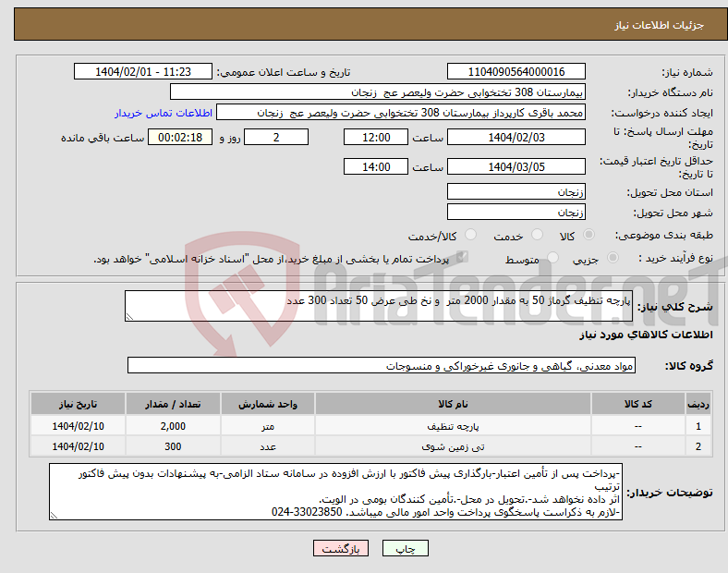Click the تعداد / مقدار column header
This screenshot has height=573, width=728.
point(173,404)
